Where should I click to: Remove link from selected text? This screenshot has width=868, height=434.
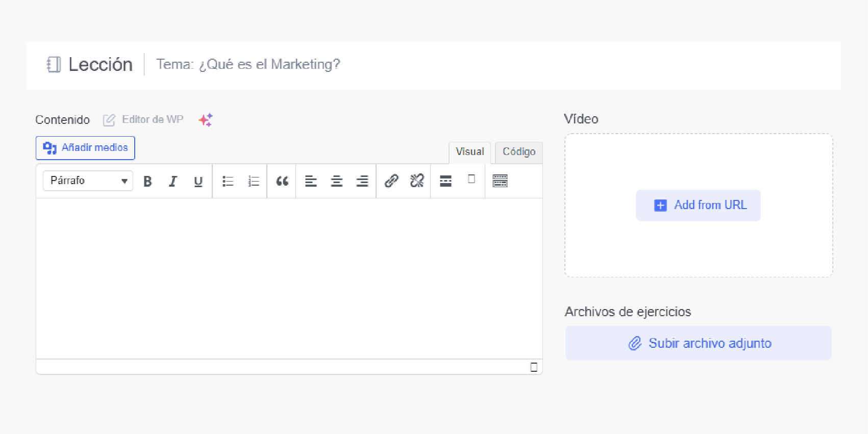point(417,181)
